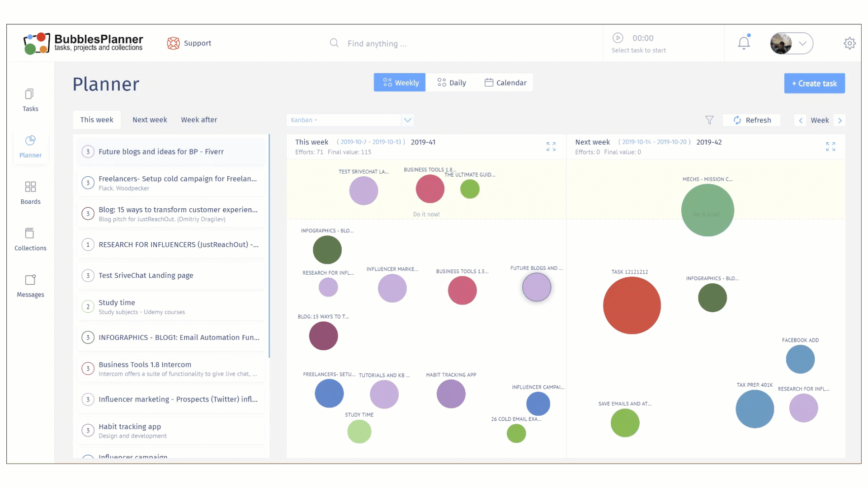Image resolution: width=868 pixels, height=488 pixels.
Task: Open Freelancers- Setup cold campaign task
Action: pyautogui.click(x=171, y=183)
